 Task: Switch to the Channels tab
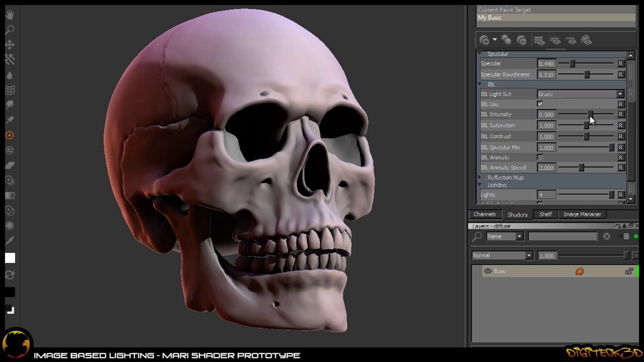484,214
